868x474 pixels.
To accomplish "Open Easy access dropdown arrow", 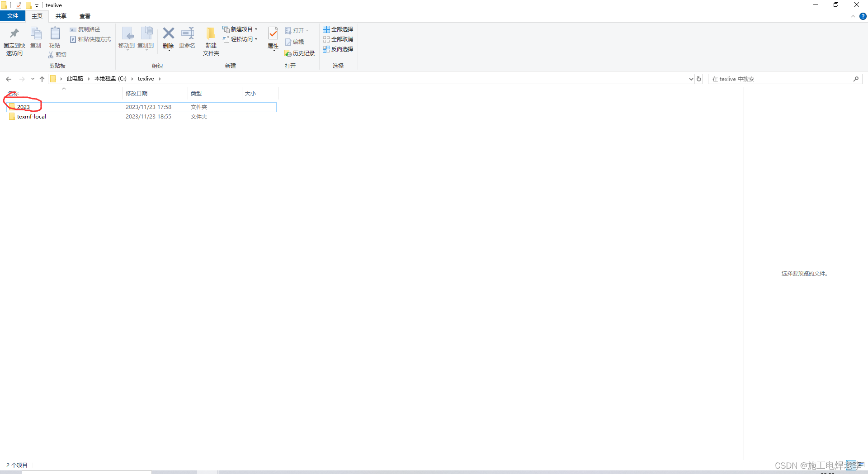I will (x=256, y=39).
